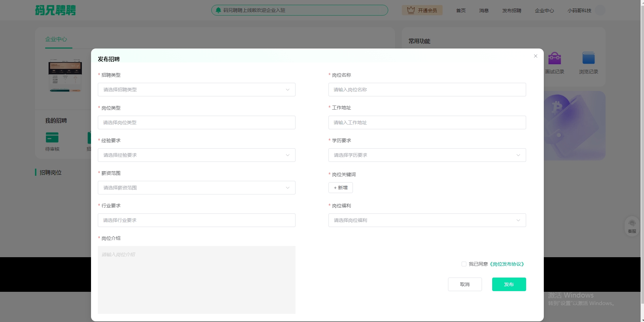This screenshot has width=644, height=322.
Task: Click the 请输入岗位名称 input field
Action: [427, 90]
